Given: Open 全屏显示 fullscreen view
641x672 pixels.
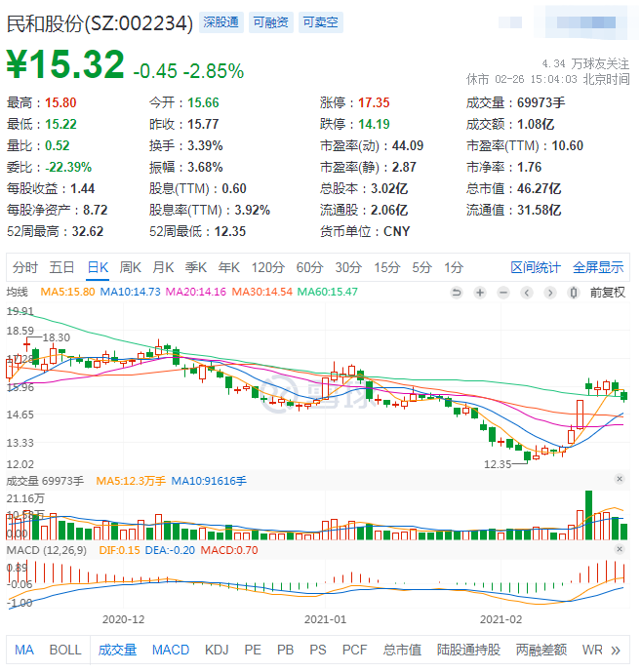Looking at the screenshot, I should click(598, 267).
